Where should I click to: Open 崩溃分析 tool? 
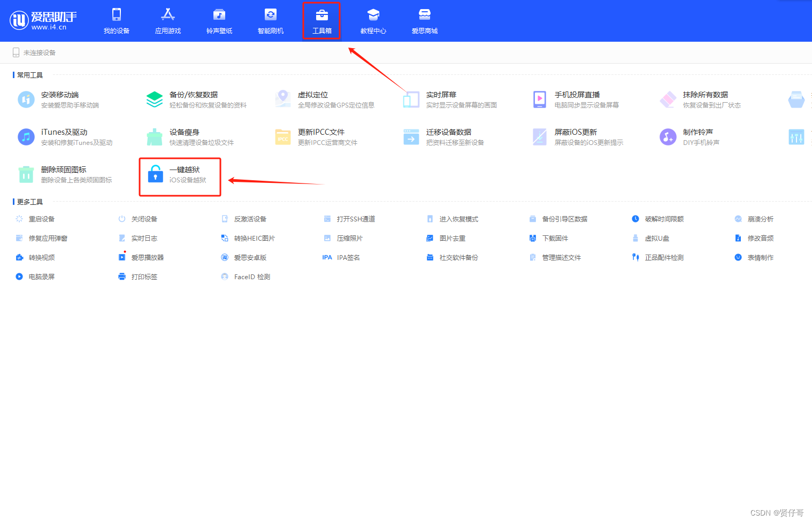coord(754,219)
